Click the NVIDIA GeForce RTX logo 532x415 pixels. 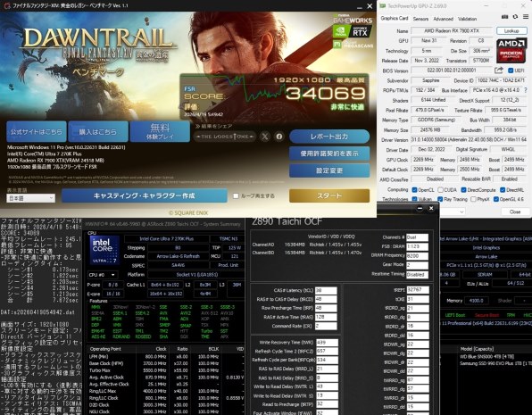[353, 32]
